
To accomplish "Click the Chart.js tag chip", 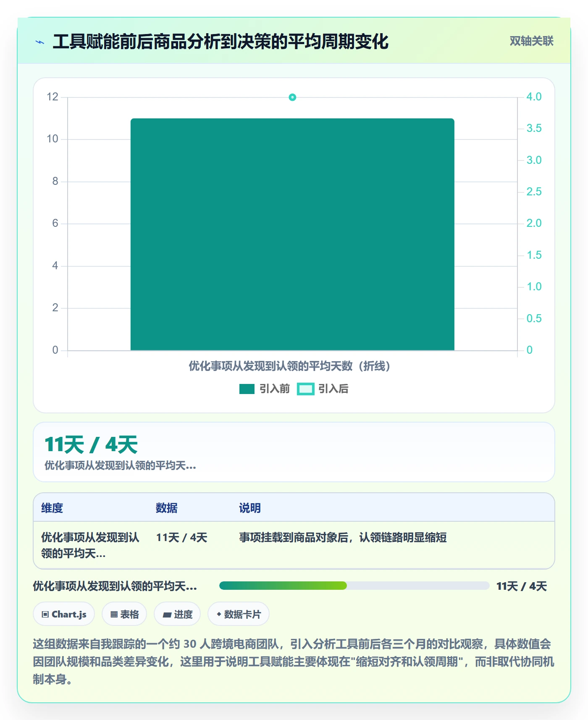I will point(64,614).
